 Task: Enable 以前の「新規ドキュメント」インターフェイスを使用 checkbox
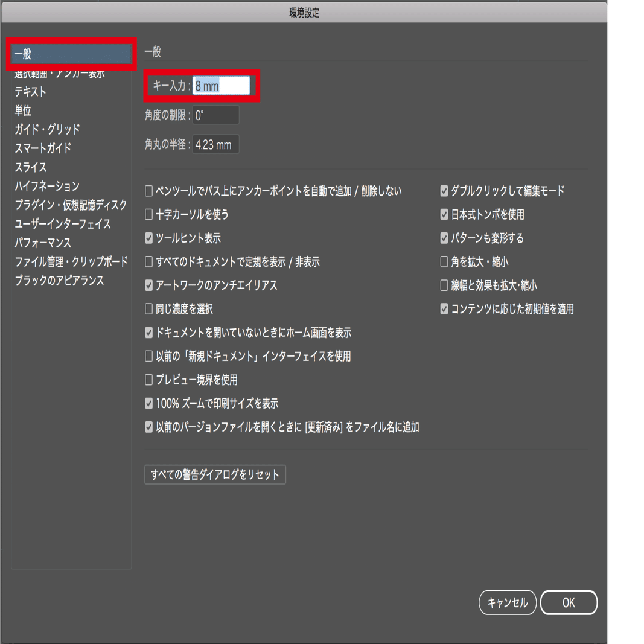[x=148, y=356]
